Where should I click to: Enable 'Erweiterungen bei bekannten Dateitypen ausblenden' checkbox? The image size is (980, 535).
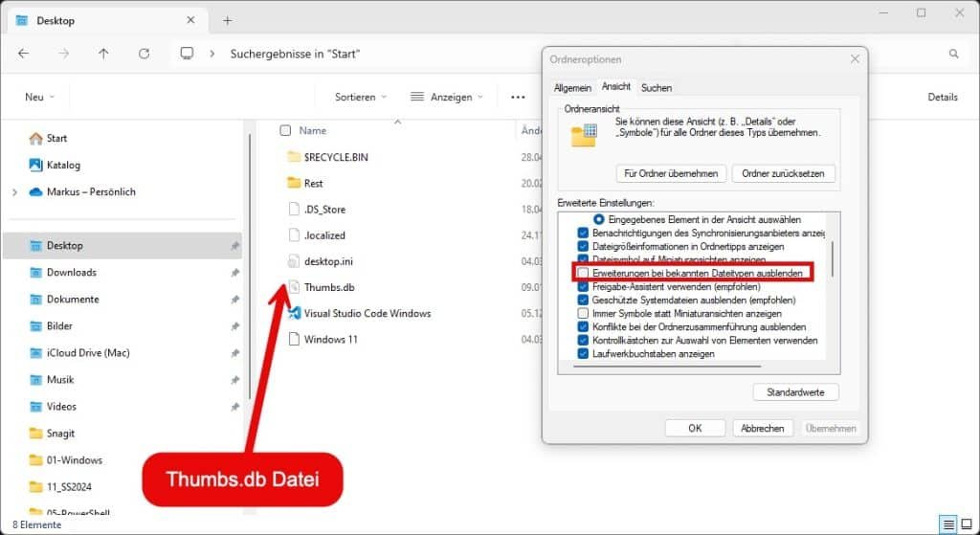(583, 273)
